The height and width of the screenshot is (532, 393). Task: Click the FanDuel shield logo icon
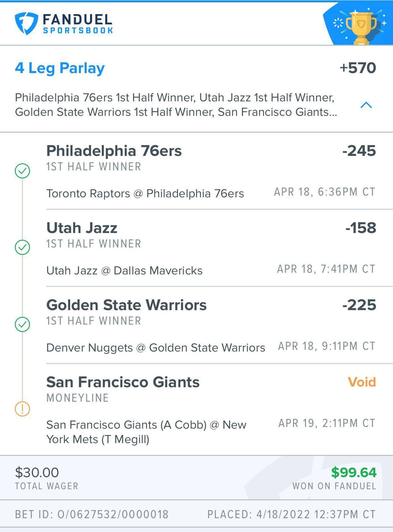[x=26, y=23]
